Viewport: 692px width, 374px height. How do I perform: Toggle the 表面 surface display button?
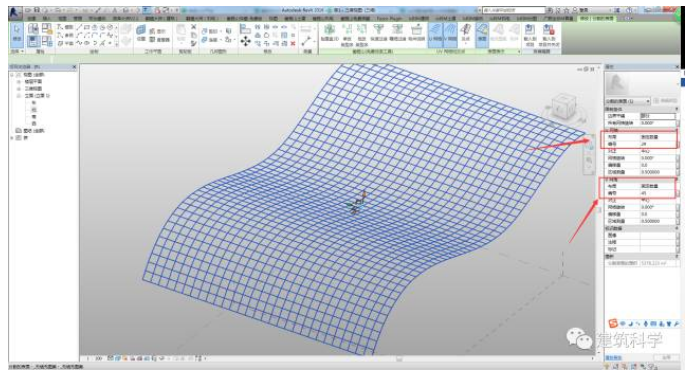pyautogui.click(x=482, y=34)
